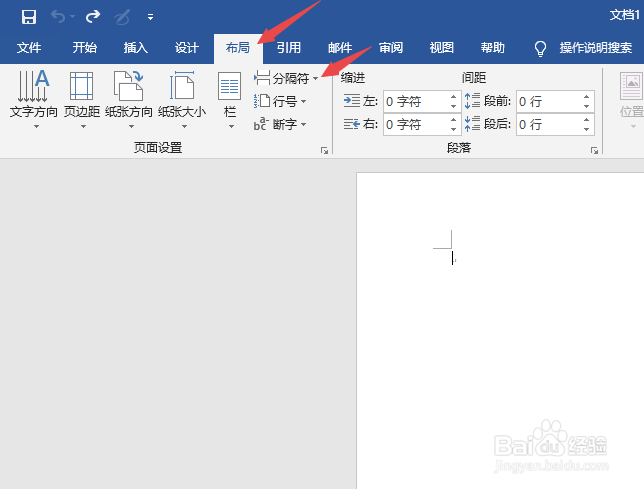Expand the 纸张大小 dropdown arrow
This screenshot has height=489, width=644.
[184, 126]
